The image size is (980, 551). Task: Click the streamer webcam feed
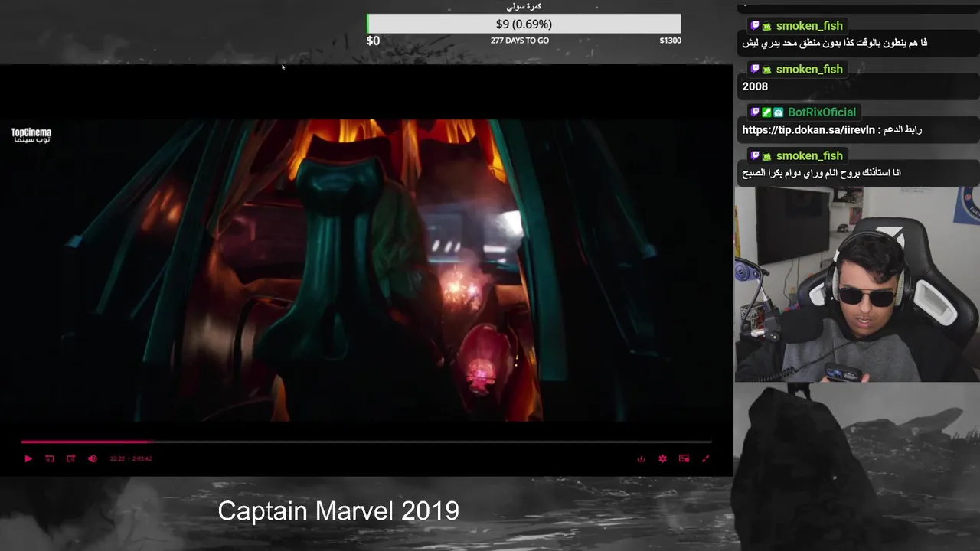pos(857,284)
